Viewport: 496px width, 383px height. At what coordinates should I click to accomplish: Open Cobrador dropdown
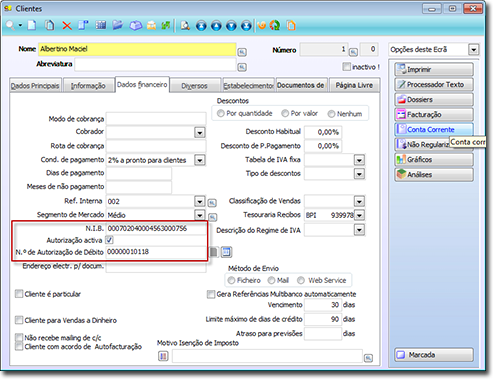click(x=200, y=133)
